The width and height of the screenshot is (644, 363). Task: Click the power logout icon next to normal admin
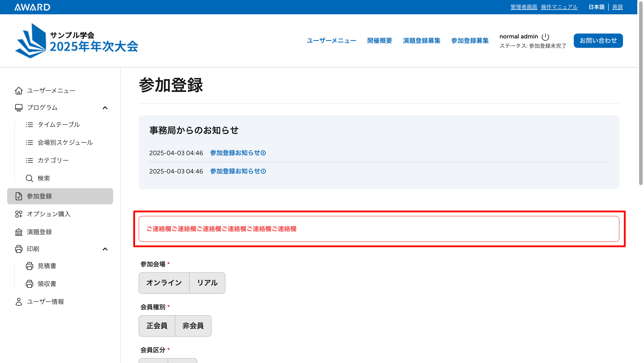[545, 37]
